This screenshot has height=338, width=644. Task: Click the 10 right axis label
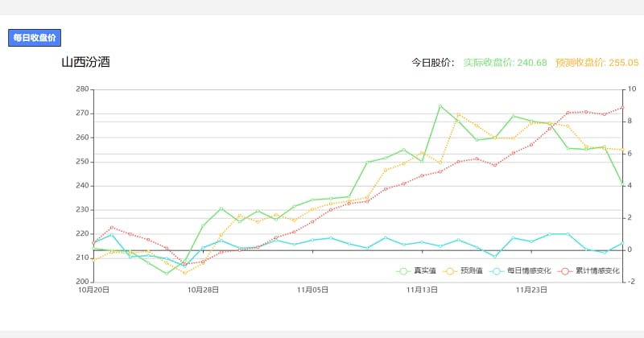pos(632,89)
